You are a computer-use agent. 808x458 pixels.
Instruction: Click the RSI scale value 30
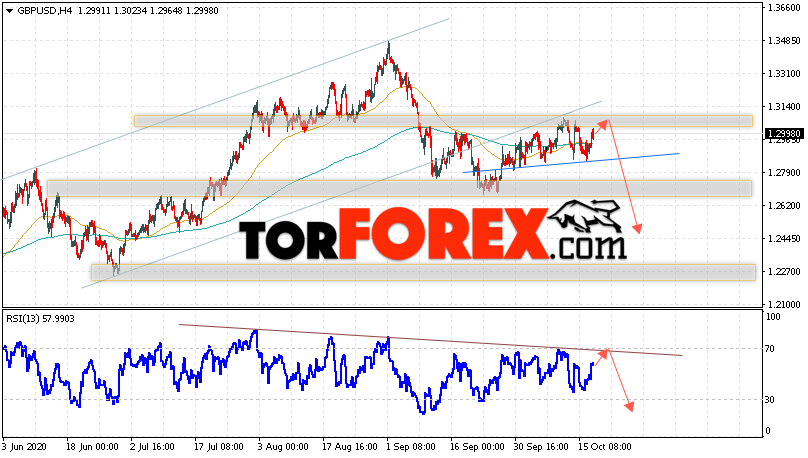pos(770,399)
